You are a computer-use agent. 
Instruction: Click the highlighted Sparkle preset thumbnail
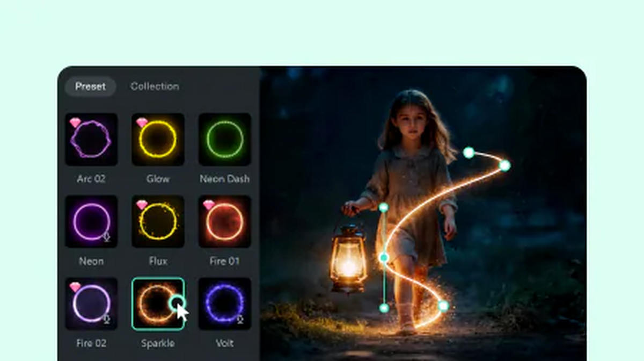(157, 304)
